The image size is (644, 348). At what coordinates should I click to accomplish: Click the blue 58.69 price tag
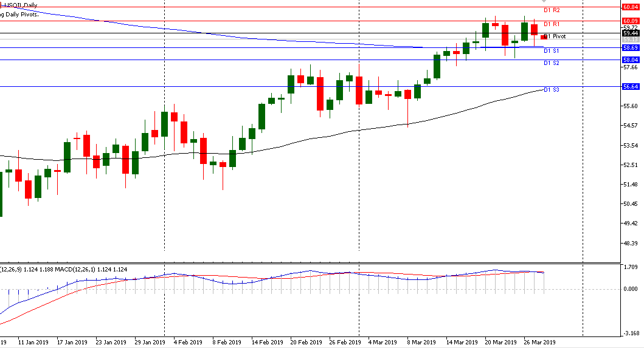click(x=630, y=47)
